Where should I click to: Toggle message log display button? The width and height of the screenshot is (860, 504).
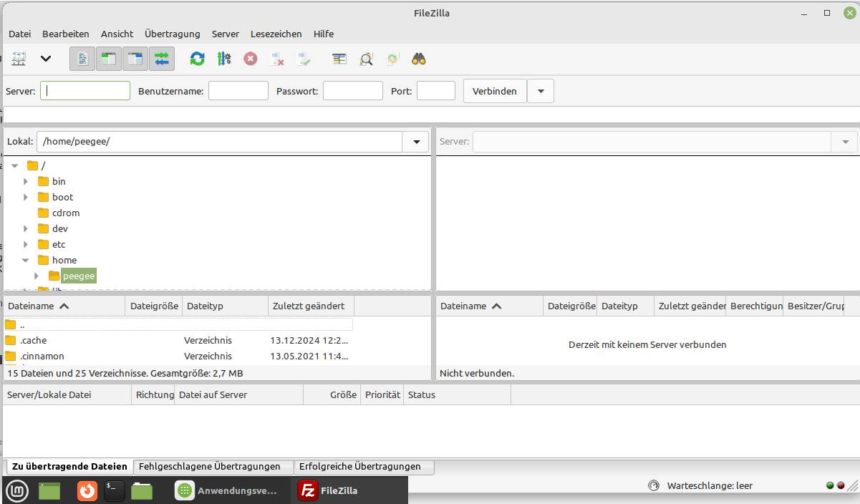click(83, 59)
